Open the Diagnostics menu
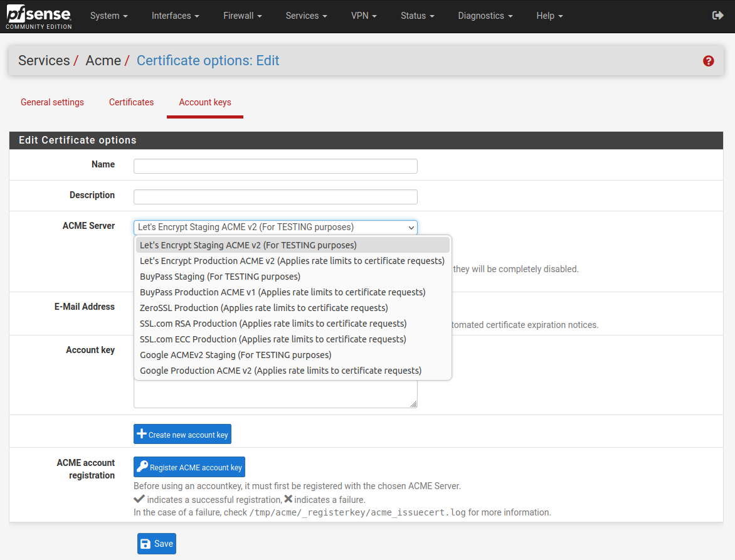Image resolution: width=735 pixels, height=560 pixels. (485, 16)
